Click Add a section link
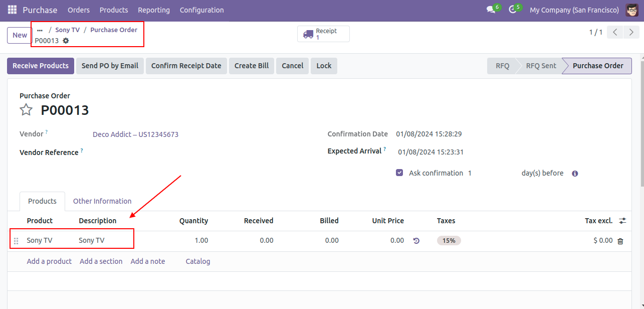This screenshot has width=644, height=309. point(101,261)
